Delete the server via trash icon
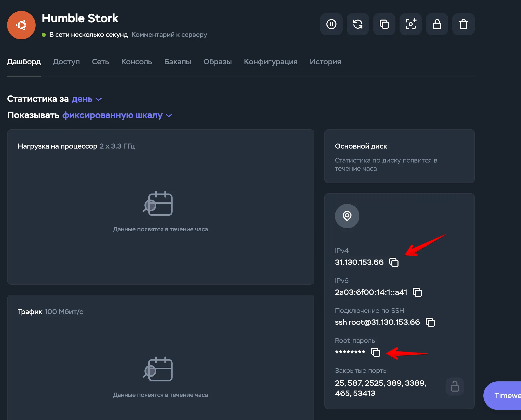This screenshot has height=420, width=521. tap(463, 24)
